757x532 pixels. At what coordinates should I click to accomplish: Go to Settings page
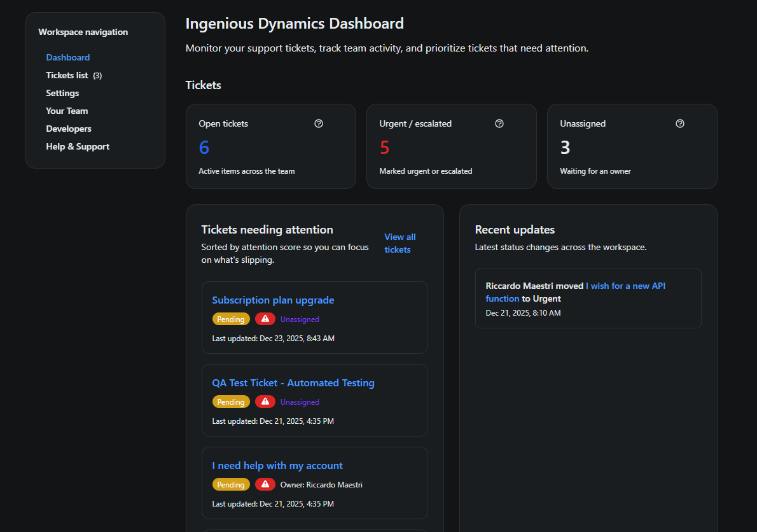(62, 93)
